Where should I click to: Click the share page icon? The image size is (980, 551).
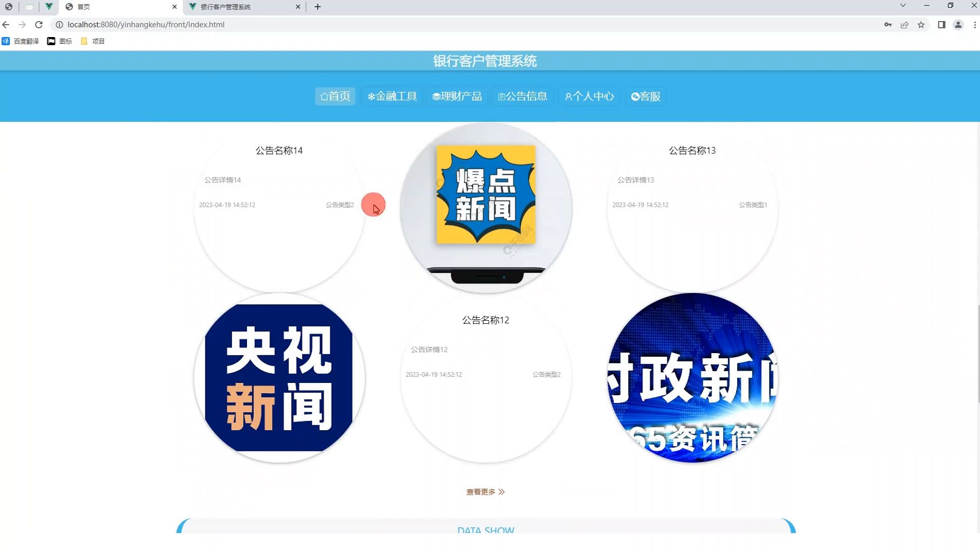[x=904, y=25]
